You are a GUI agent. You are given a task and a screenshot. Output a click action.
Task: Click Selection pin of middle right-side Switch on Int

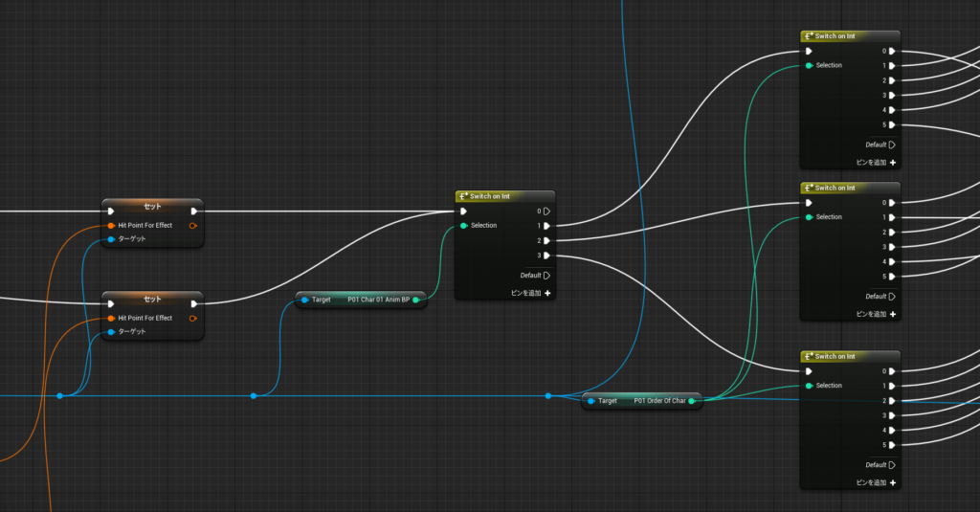[x=809, y=217]
